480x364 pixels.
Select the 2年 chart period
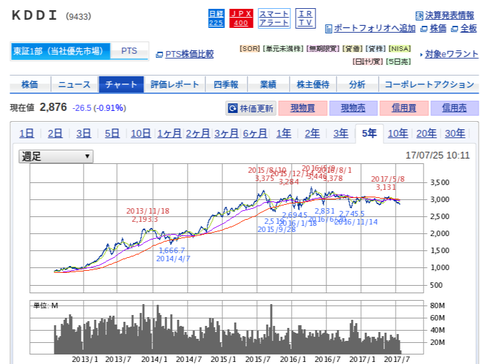(x=312, y=134)
